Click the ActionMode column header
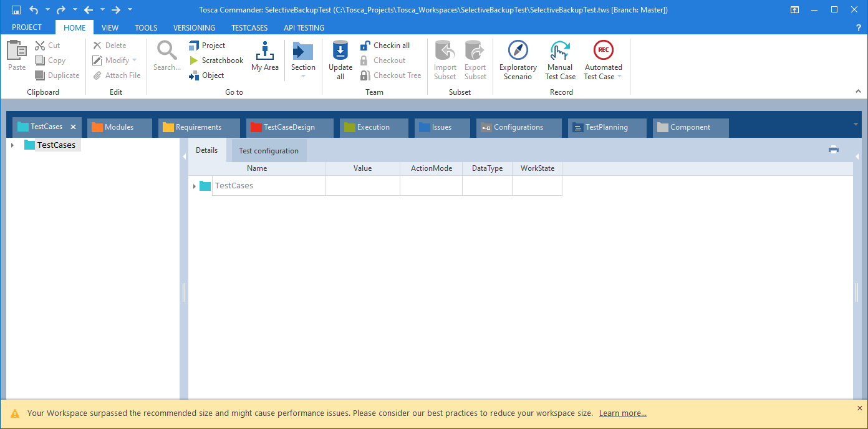Viewport: 868px width, 429px height. click(432, 168)
